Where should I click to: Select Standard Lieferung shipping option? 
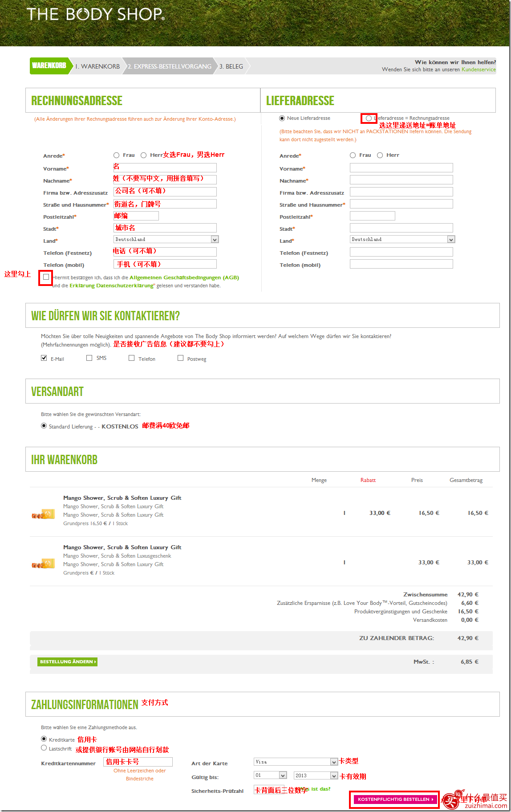pyautogui.click(x=44, y=426)
